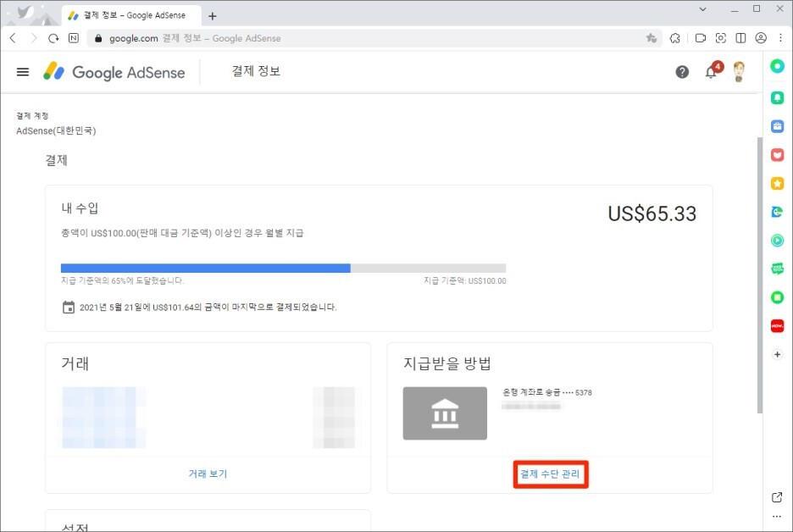This screenshot has height=532, width=793.
Task: Click the video capture toolbar icon
Action: (701, 38)
